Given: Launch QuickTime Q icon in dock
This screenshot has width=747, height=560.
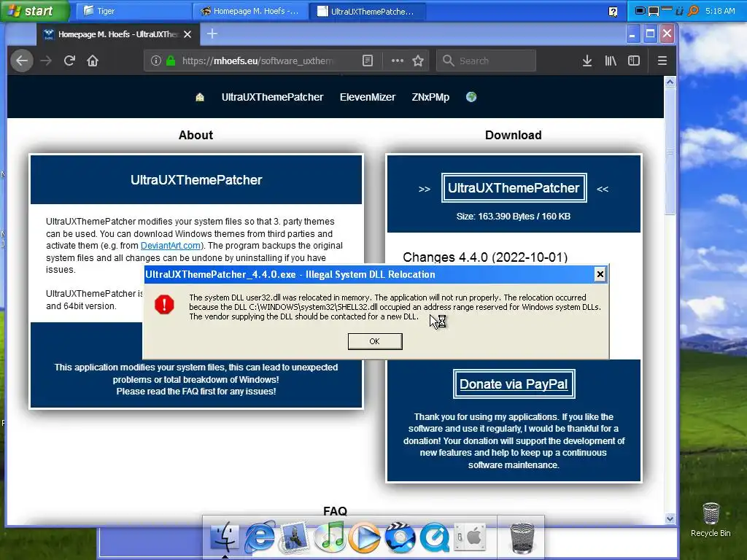Looking at the screenshot, I should (435, 537).
